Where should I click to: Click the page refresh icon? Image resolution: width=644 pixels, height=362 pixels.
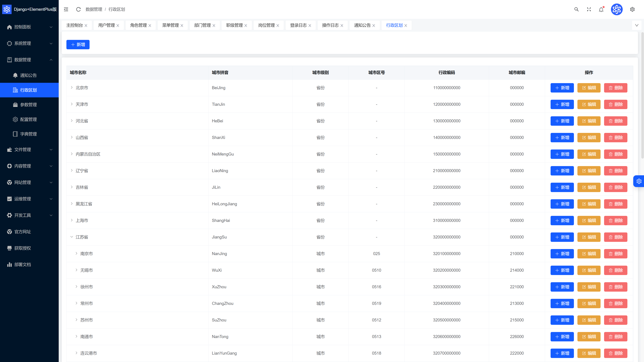(78, 9)
